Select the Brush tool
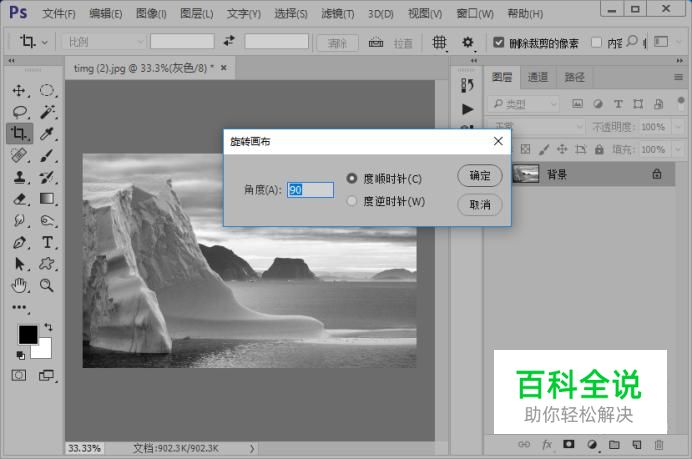The image size is (692, 459). tap(47, 155)
